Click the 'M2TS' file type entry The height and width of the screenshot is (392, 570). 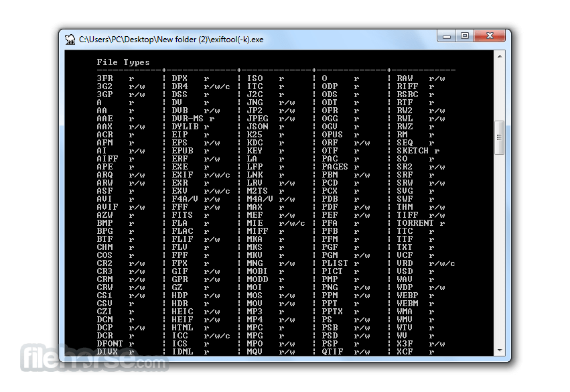click(x=257, y=191)
